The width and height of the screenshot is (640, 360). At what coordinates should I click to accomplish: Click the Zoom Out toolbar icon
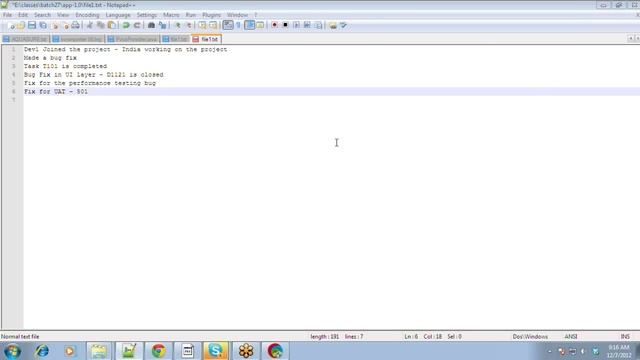coord(189,25)
